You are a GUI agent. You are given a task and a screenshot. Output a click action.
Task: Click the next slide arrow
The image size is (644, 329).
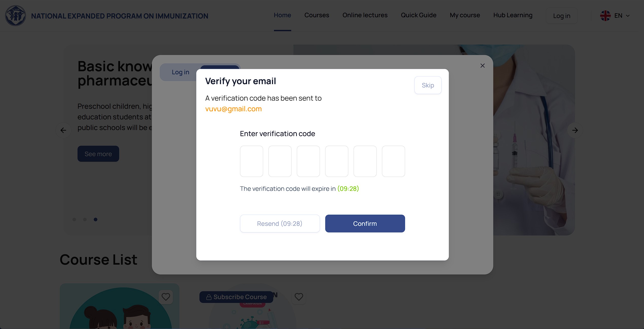point(575,130)
